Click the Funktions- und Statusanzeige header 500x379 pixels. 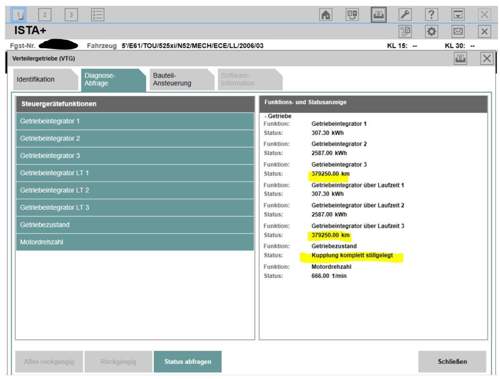[x=373, y=104]
